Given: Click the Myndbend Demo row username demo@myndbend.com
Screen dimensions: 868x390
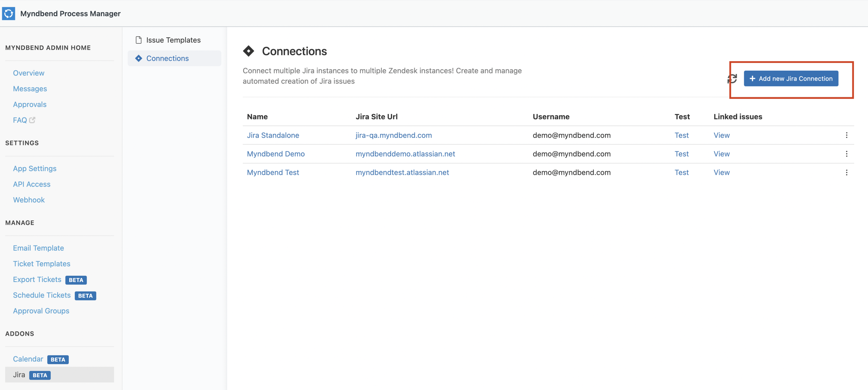Looking at the screenshot, I should pos(571,154).
